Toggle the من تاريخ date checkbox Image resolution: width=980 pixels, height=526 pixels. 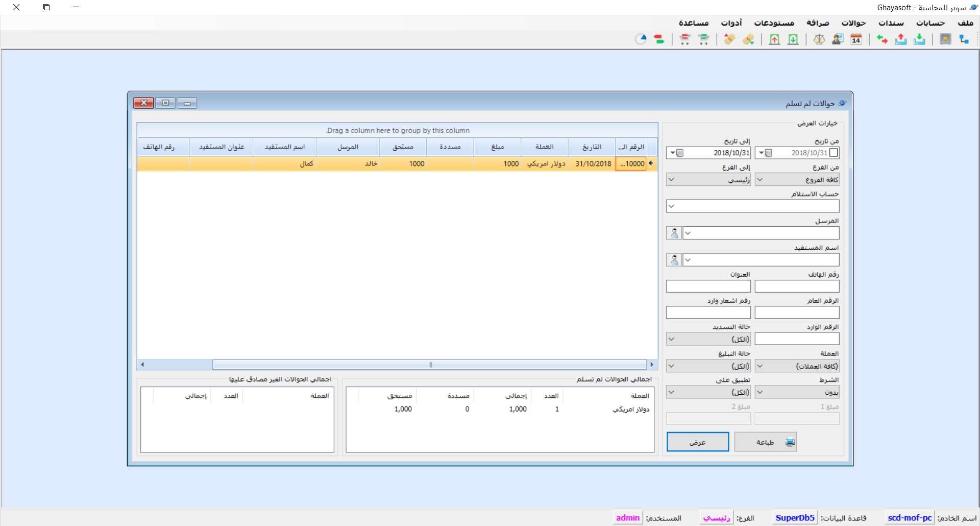click(834, 153)
